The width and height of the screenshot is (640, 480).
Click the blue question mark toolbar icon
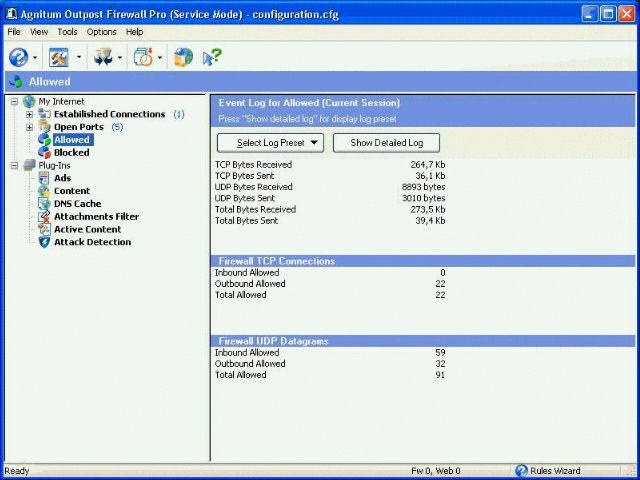pyautogui.click(x=18, y=58)
